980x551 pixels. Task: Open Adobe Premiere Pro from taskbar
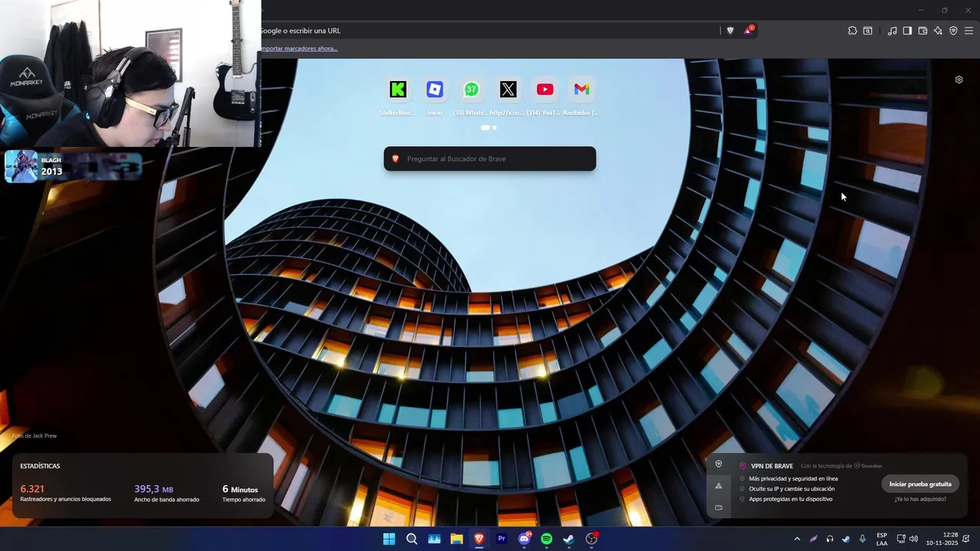point(501,539)
